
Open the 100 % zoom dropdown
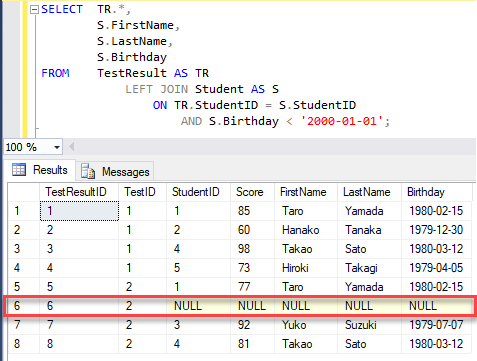coord(57,147)
